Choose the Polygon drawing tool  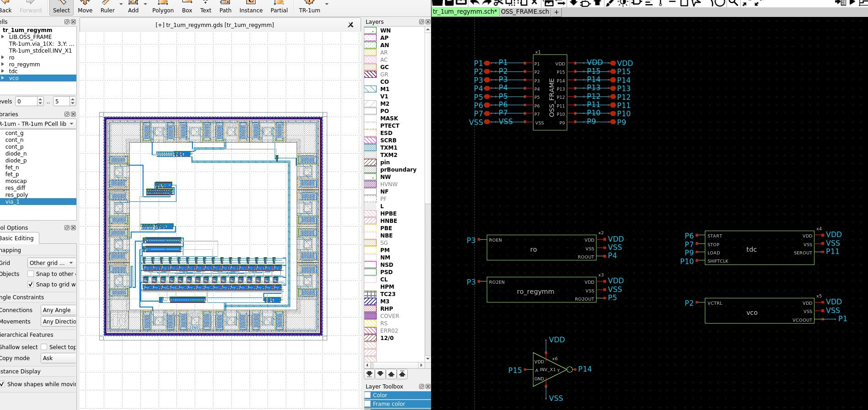(163, 7)
